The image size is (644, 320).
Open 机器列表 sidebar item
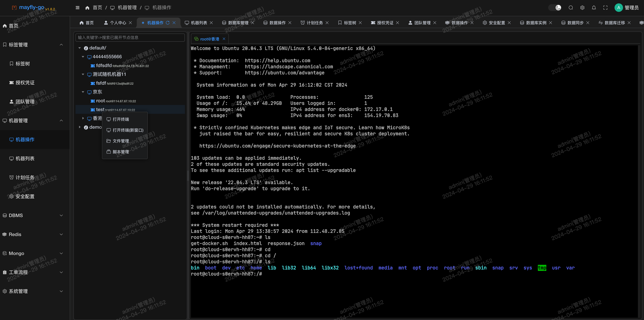click(35, 158)
